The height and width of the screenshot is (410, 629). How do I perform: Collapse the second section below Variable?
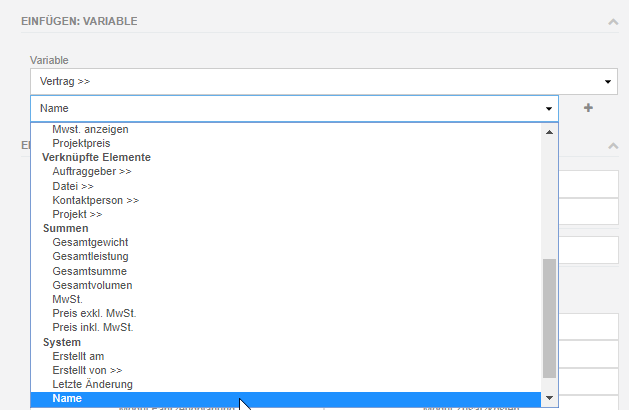(613, 146)
